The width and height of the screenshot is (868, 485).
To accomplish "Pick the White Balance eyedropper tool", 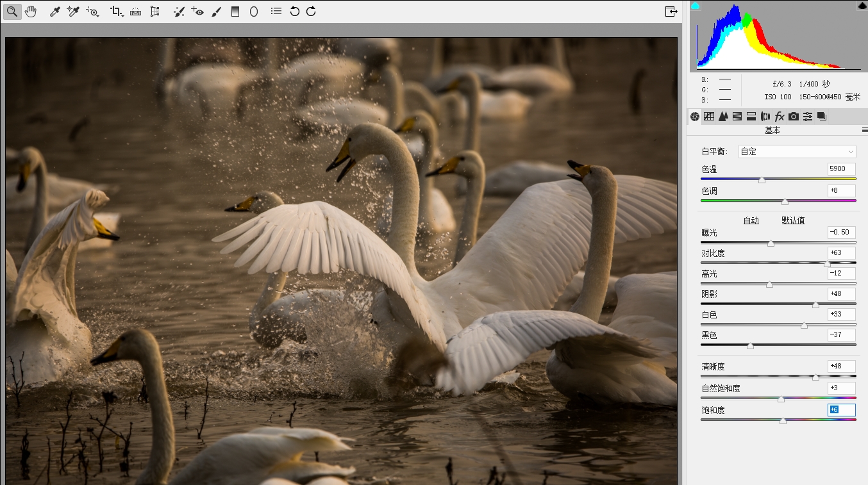I will tap(55, 12).
